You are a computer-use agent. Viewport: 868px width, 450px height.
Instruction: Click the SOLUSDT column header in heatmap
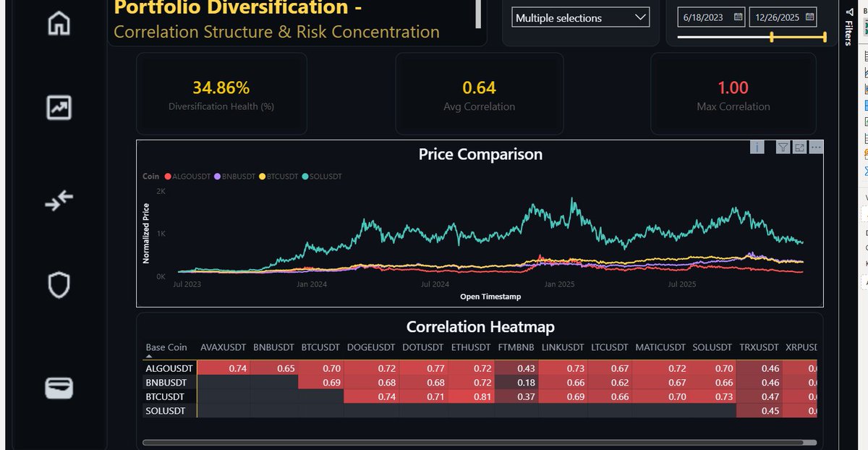coord(712,347)
